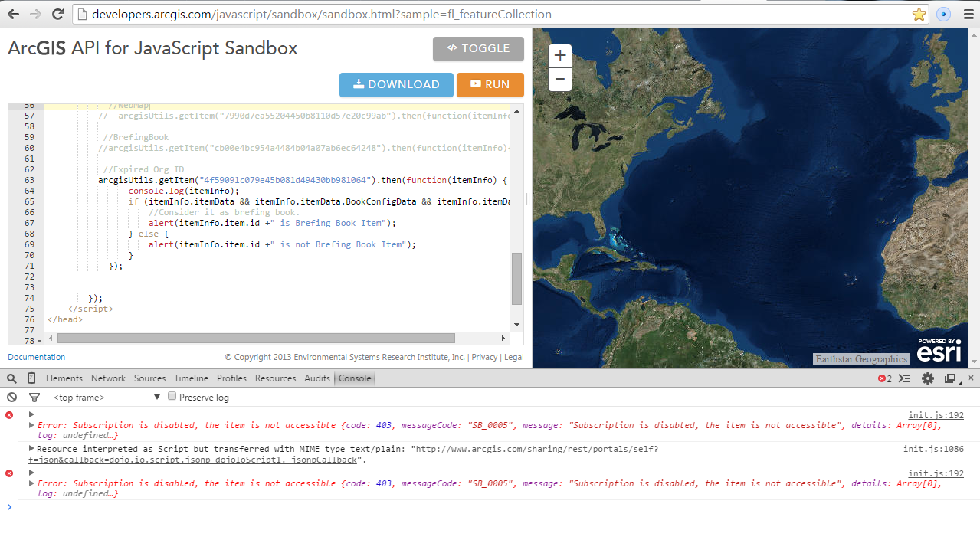This screenshot has height=540, width=980.
Task: Click the ArcGIS API for JavaScript Sandbox title
Action: pyautogui.click(x=152, y=48)
